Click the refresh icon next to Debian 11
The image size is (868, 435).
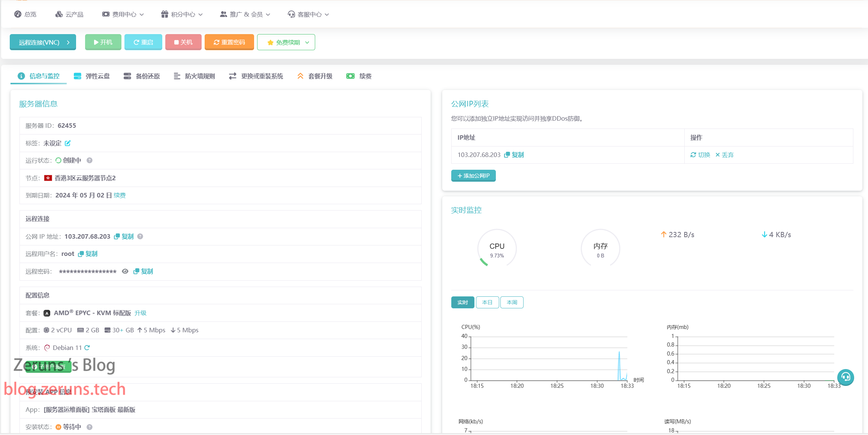[87, 348]
